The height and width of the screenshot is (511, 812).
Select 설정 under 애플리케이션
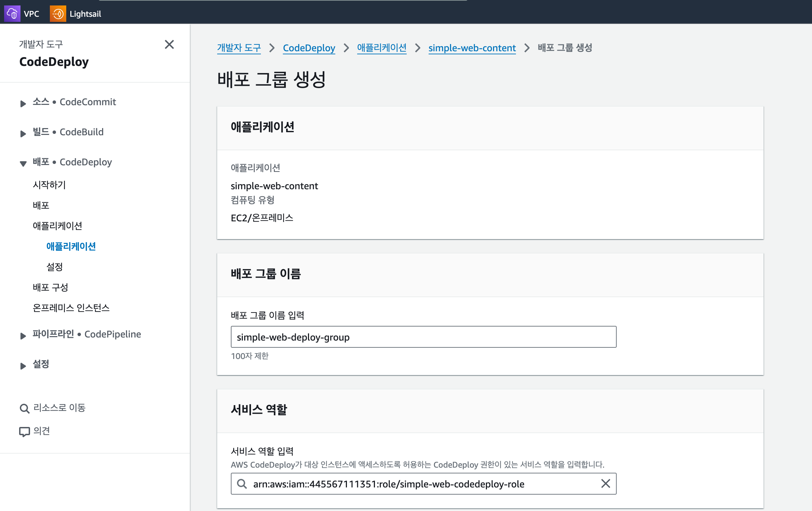pyautogui.click(x=54, y=267)
